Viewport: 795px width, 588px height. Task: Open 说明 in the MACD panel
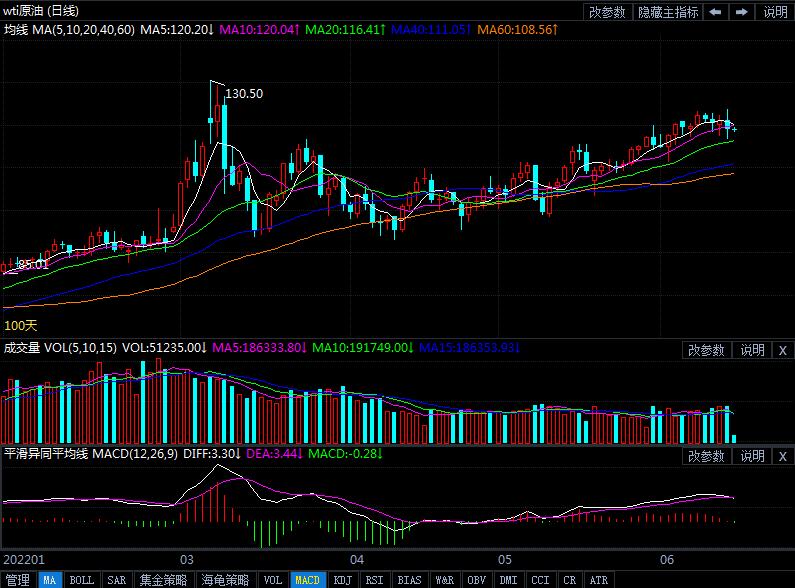tap(752, 456)
